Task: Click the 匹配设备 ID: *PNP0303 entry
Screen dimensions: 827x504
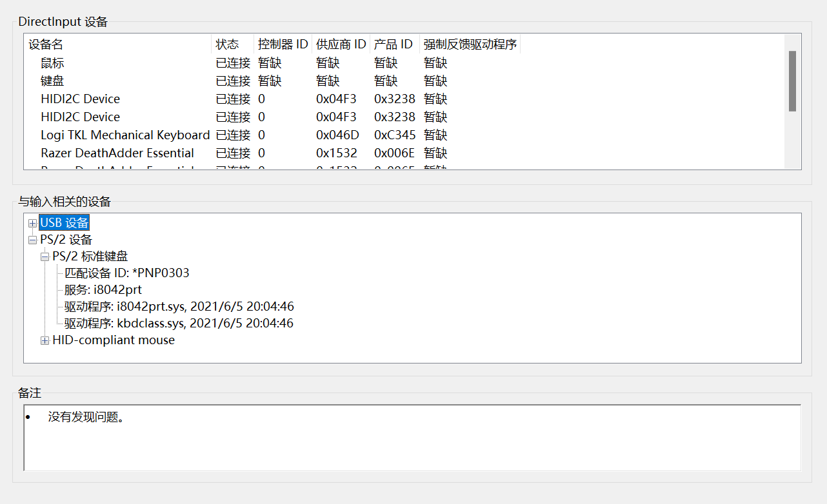Action: coord(127,273)
